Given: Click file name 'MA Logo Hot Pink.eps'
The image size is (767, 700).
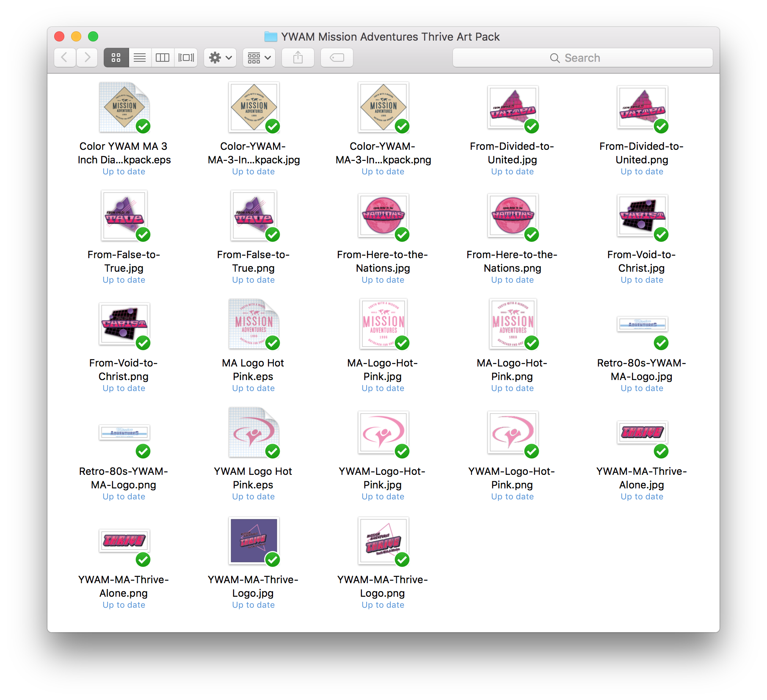Looking at the screenshot, I should click(x=253, y=369).
